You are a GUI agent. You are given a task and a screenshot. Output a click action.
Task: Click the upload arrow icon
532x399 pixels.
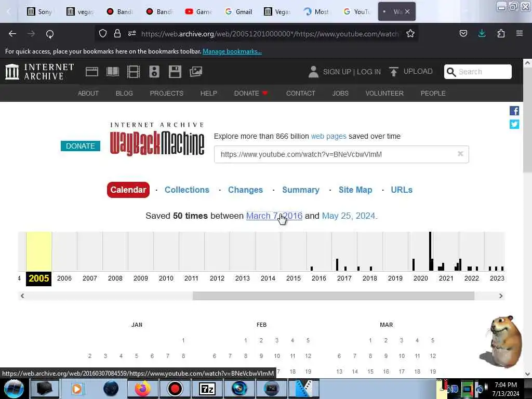(394, 72)
